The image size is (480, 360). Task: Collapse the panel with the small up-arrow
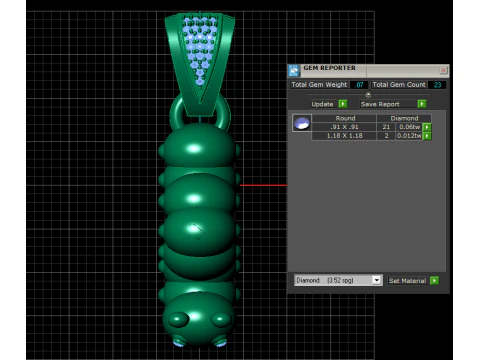coord(368,94)
